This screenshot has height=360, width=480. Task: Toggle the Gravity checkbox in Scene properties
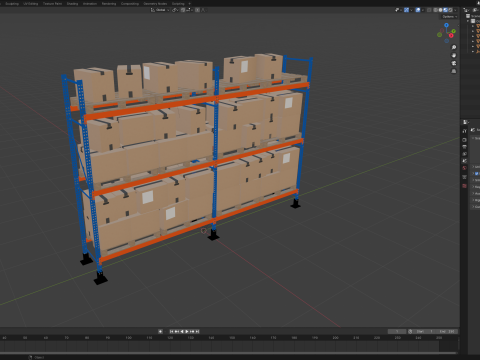(477, 173)
